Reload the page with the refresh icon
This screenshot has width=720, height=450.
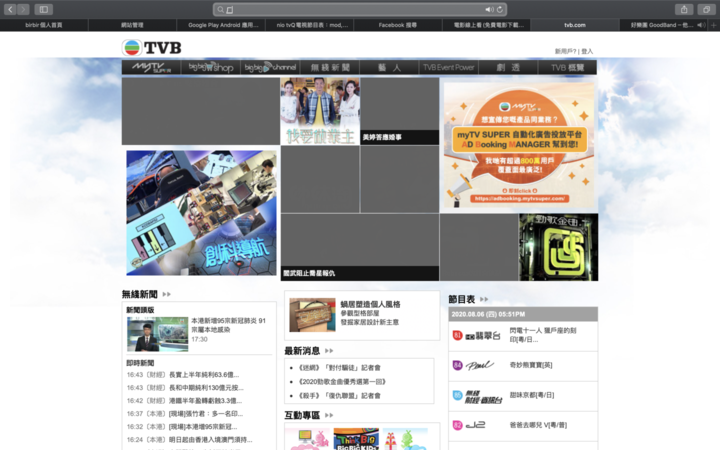point(500,10)
